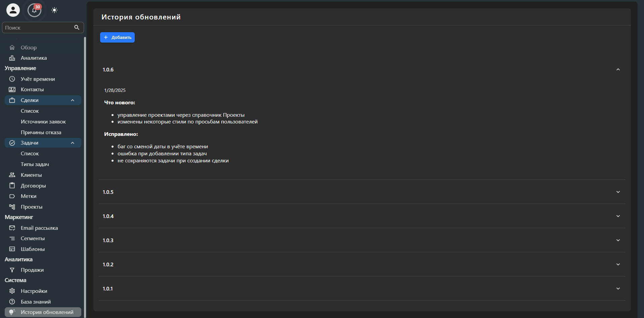Open Учёт времени clock icon
Screen dimensions: 644x318
pos(12,79)
